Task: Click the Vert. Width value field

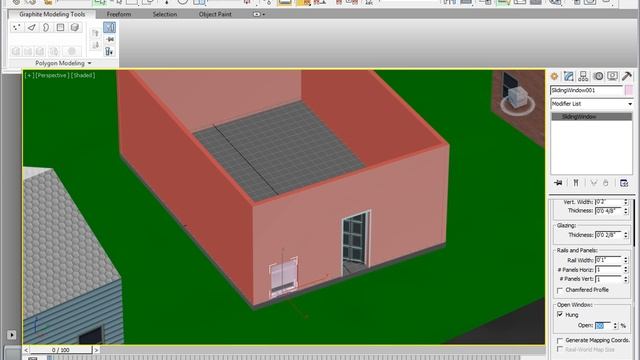Action: click(609, 202)
